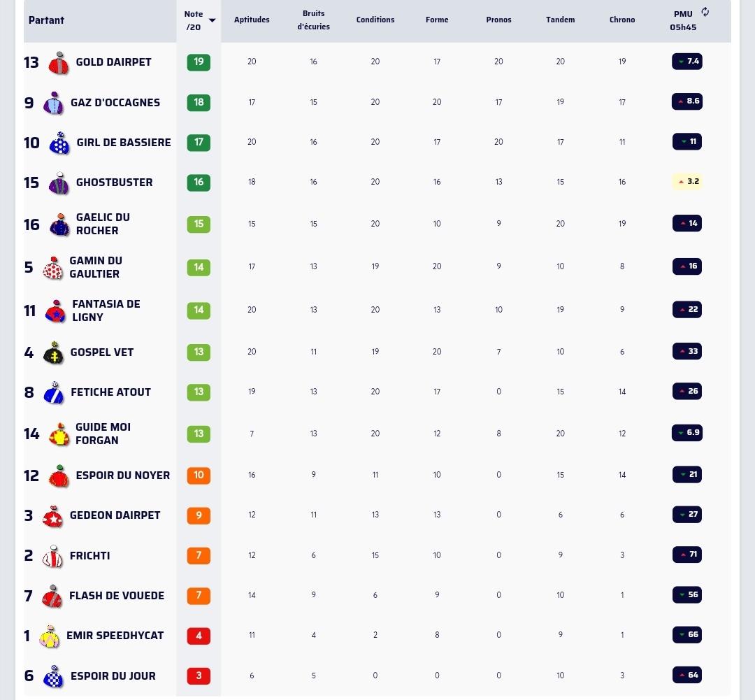Click Ghostbuster's highlighted 3.2 odds badge
The image size is (755, 700).
[x=687, y=182]
